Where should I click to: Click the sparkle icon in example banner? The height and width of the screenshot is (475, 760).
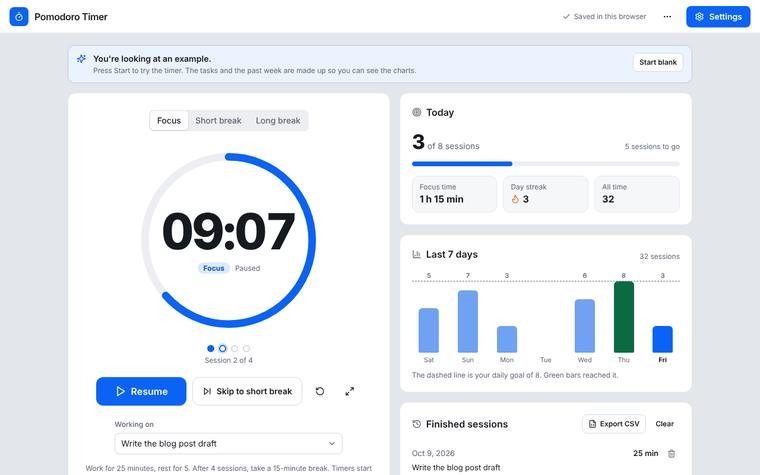coord(81,59)
